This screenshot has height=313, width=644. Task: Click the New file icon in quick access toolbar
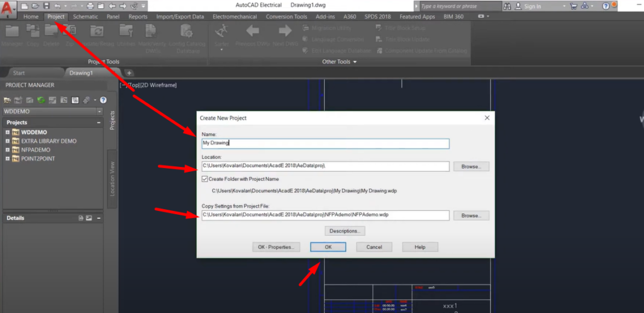(x=25, y=6)
